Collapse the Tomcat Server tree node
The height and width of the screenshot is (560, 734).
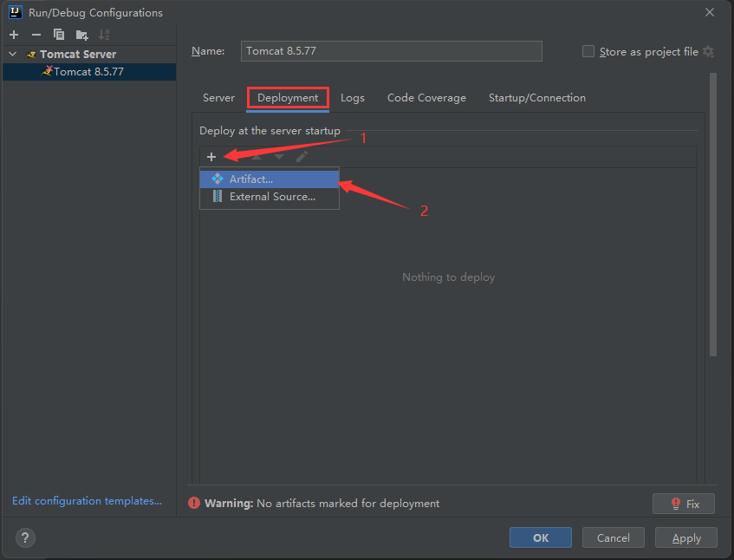tap(12, 55)
